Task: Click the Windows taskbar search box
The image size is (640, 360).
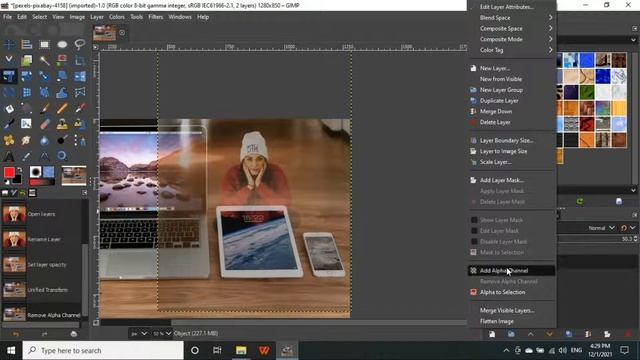Action: (x=103, y=350)
